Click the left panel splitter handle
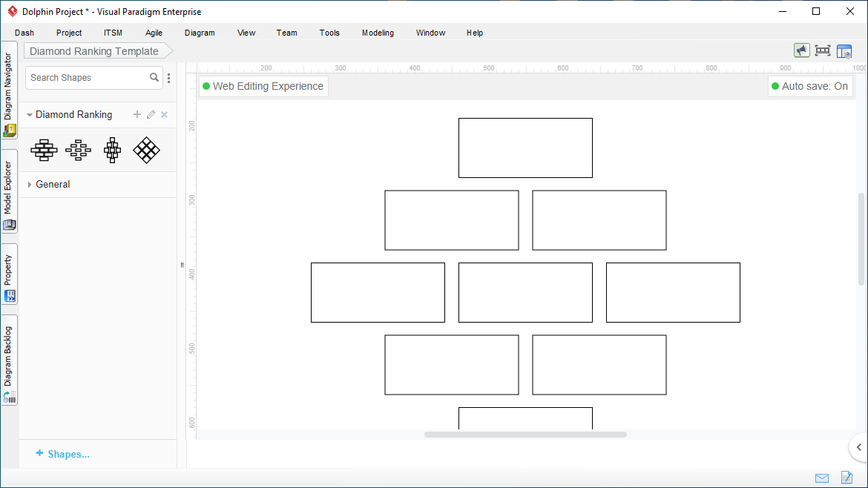 tap(182, 265)
